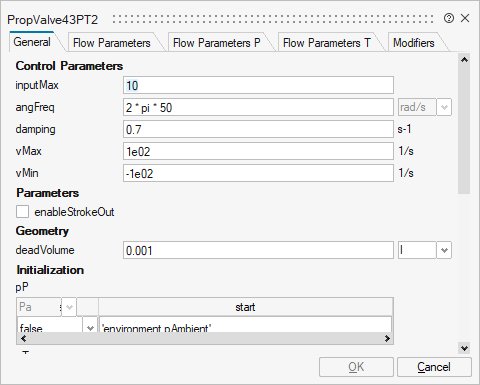The image size is (480, 385).
Task: Click the inputMax value field
Action: pyautogui.click(x=258, y=85)
